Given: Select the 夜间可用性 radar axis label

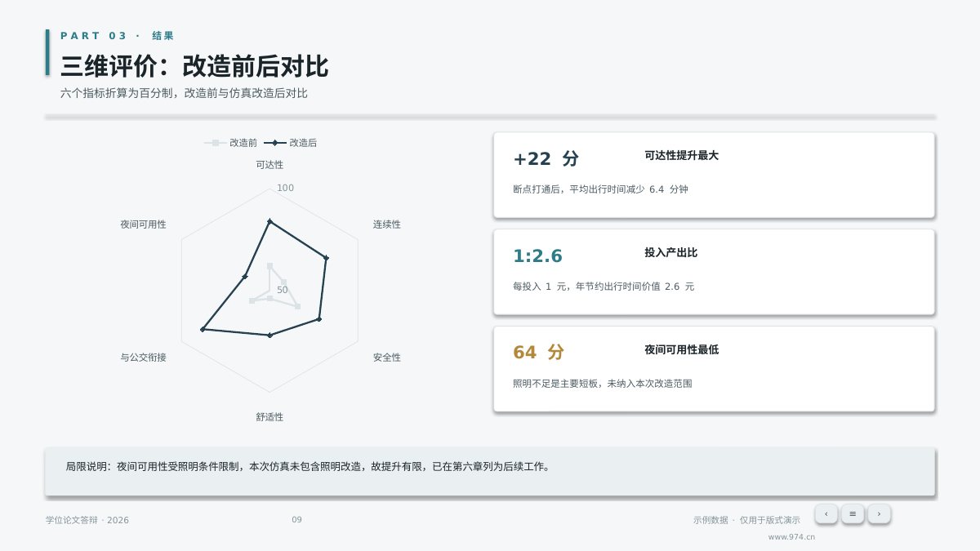Looking at the screenshot, I should (143, 224).
